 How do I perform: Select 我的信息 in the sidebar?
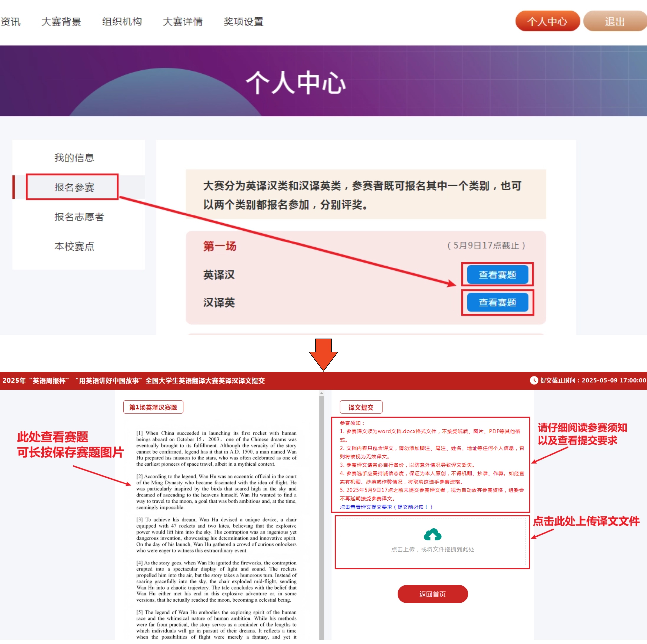pos(74,158)
